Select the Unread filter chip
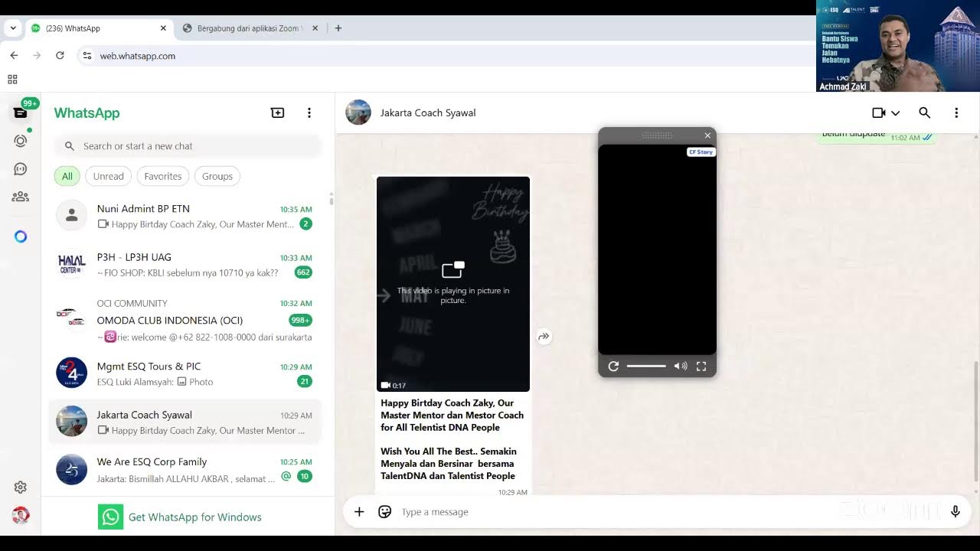This screenshot has width=980, height=551. click(108, 176)
